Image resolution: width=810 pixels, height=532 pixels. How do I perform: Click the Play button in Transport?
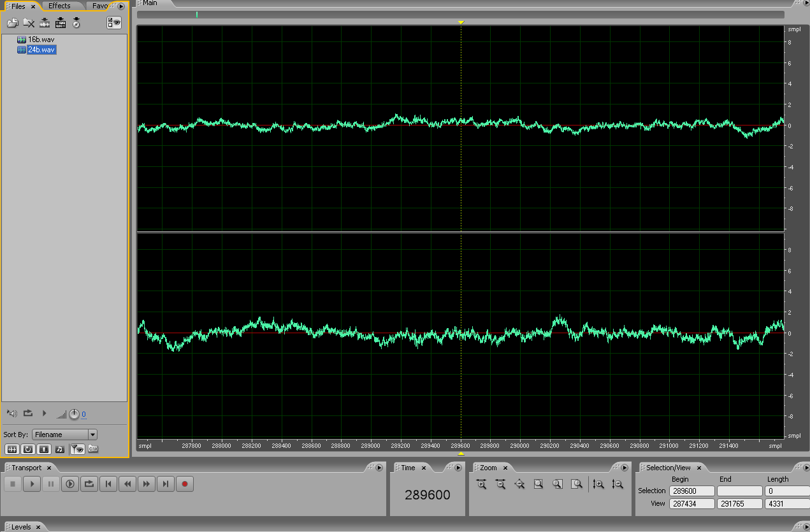(32, 484)
